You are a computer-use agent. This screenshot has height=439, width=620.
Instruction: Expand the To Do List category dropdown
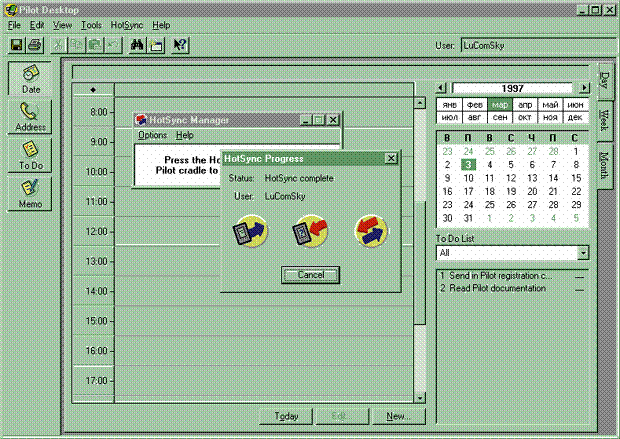pos(583,253)
